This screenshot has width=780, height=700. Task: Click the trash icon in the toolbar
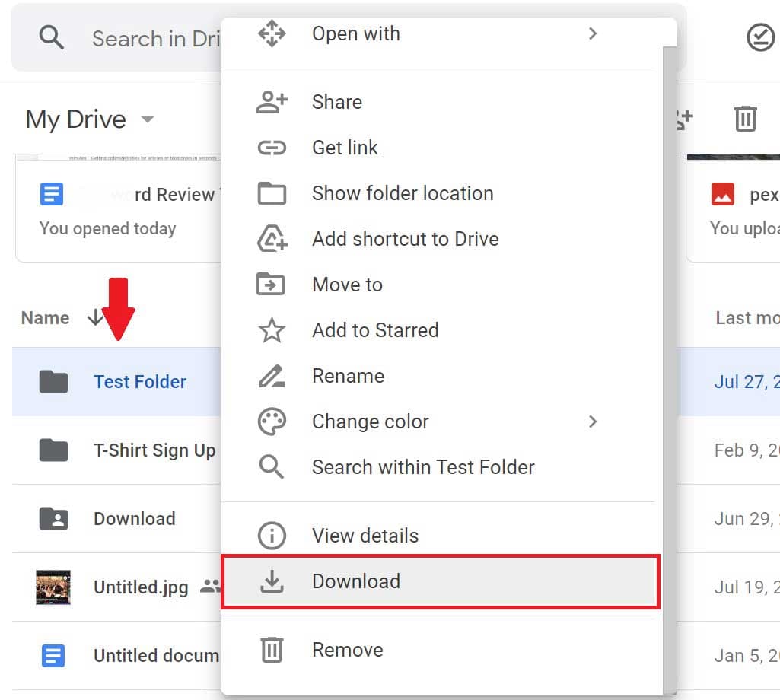[744, 119]
